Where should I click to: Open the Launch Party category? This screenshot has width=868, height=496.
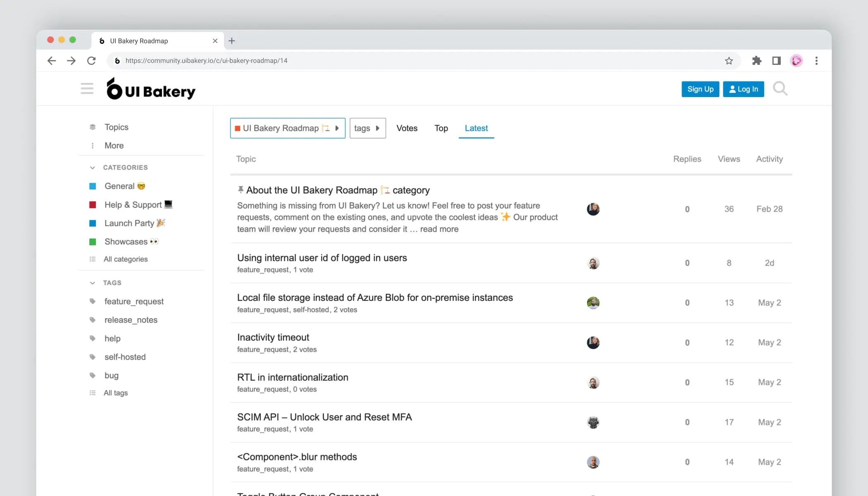(x=135, y=223)
